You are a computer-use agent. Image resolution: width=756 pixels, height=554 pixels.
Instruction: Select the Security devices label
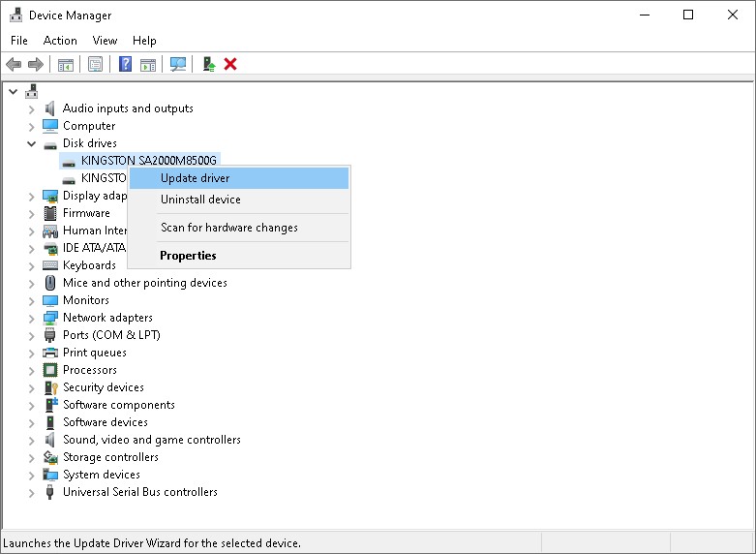[x=104, y=387]
